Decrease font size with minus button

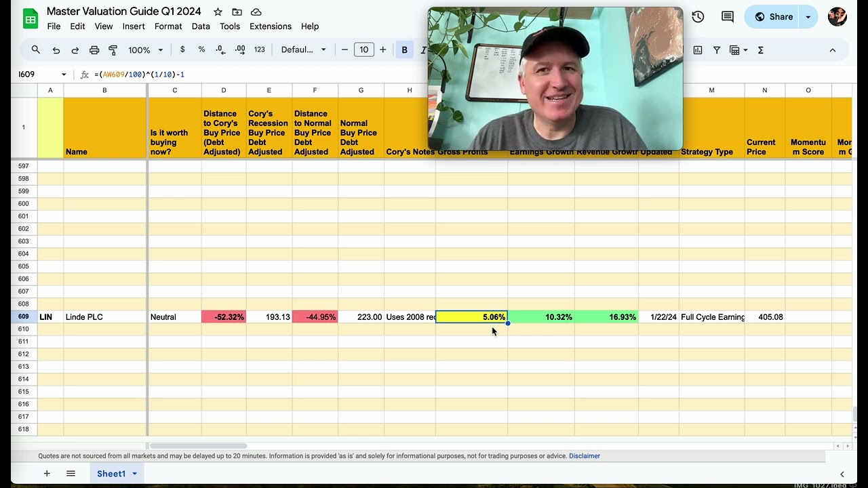coord(344,49)
